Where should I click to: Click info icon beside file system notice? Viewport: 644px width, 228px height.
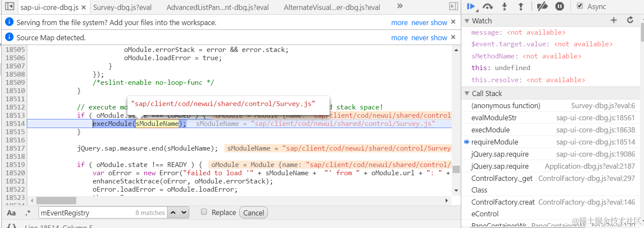(x=10, y=22)
